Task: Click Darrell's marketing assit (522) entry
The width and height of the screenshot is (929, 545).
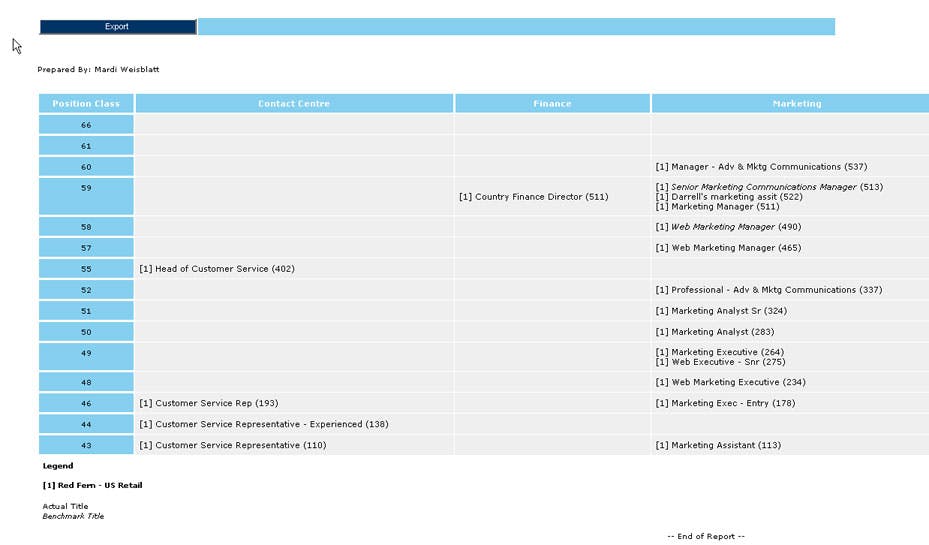Action: (729, 197)
